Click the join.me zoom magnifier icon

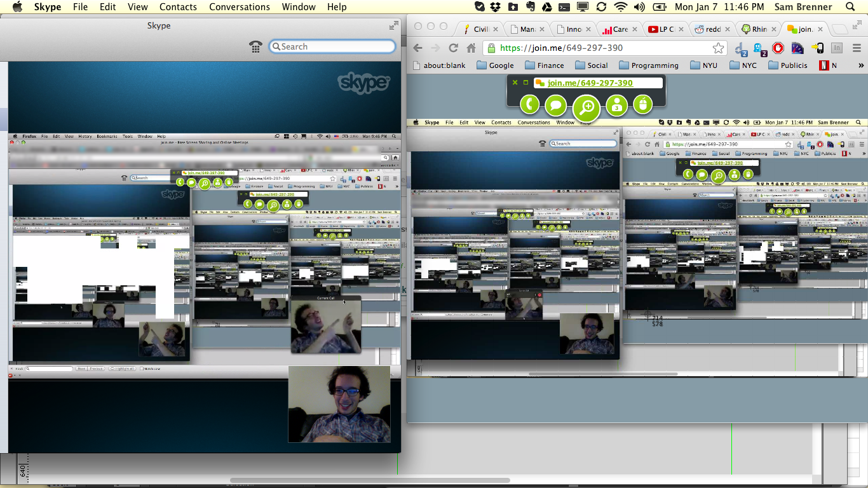point(586,107)
